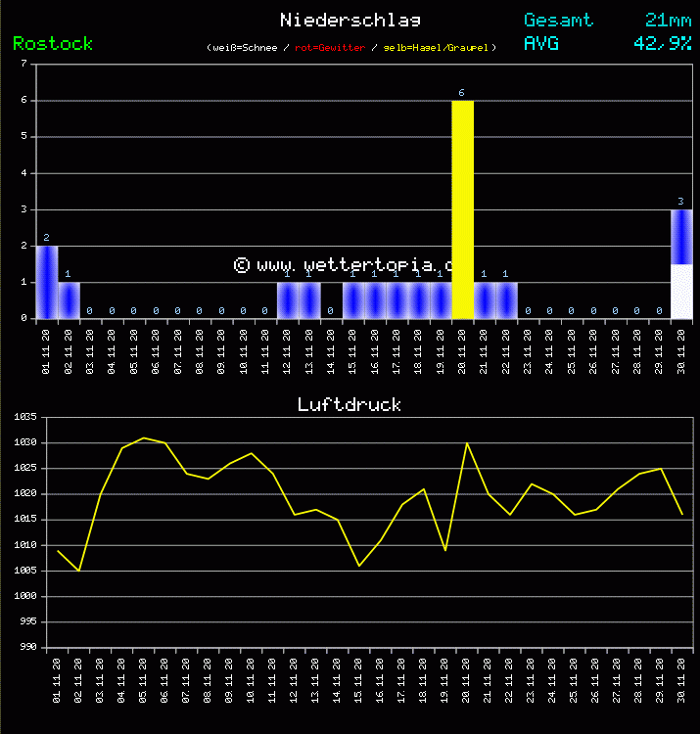Click the 21mm total precipitation value
The height and width of the screenshot is (734, 700).
click(x=668, y=20)
